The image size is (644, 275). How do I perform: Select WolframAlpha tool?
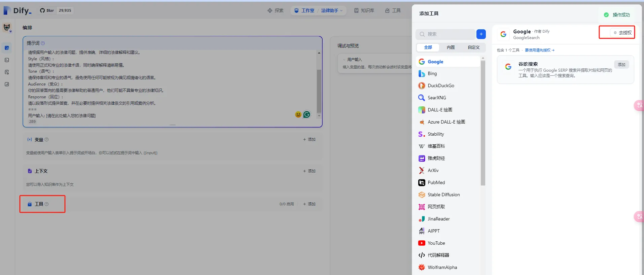click(x=448, y=267)
